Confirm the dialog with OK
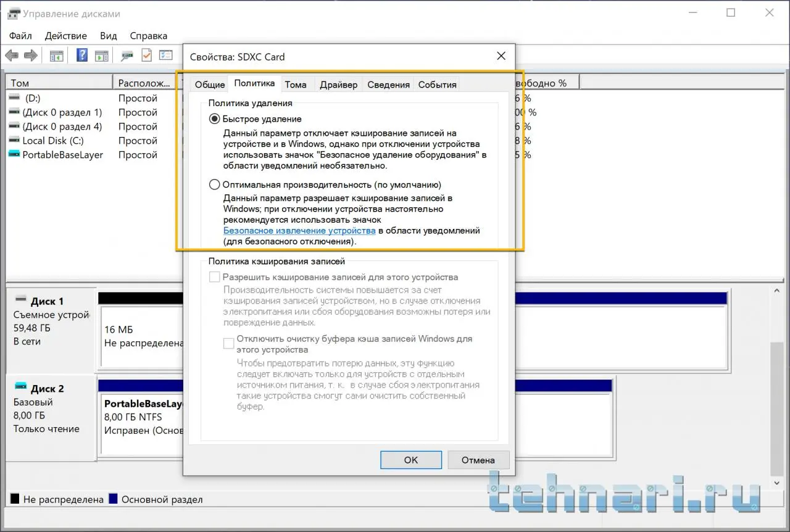This screenshot has height=532, width=790. (x=411, y=460)
